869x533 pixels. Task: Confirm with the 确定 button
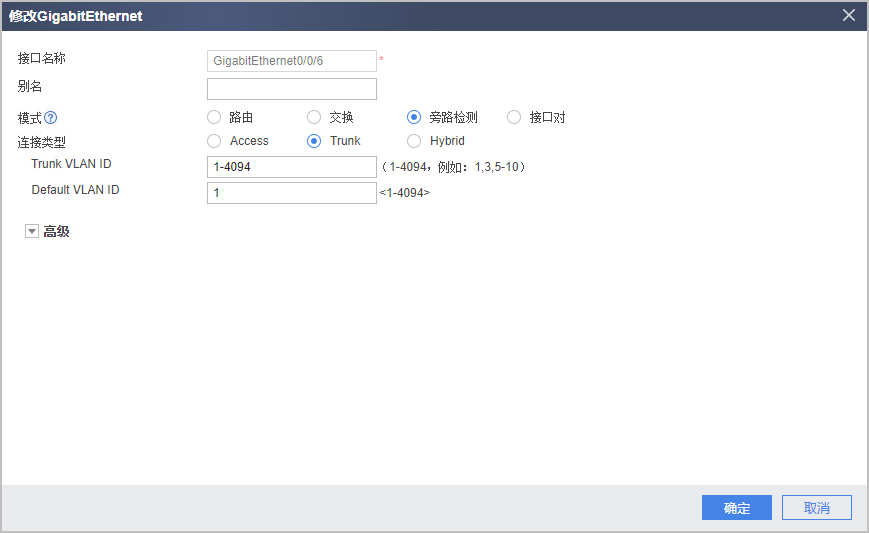[x=737, y=508]
